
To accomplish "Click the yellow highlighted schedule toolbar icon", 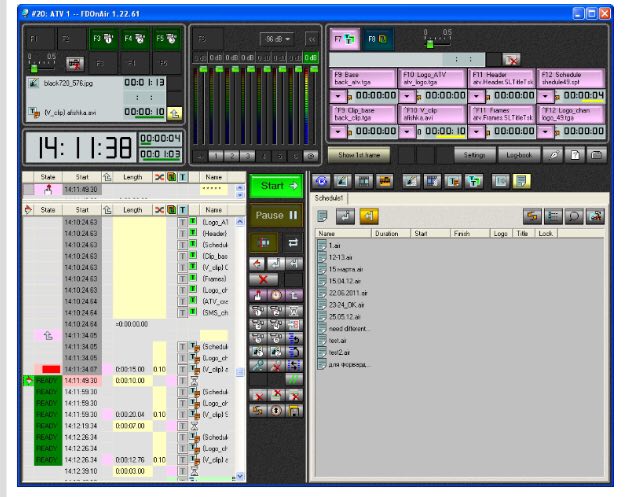I will (368, 215).
